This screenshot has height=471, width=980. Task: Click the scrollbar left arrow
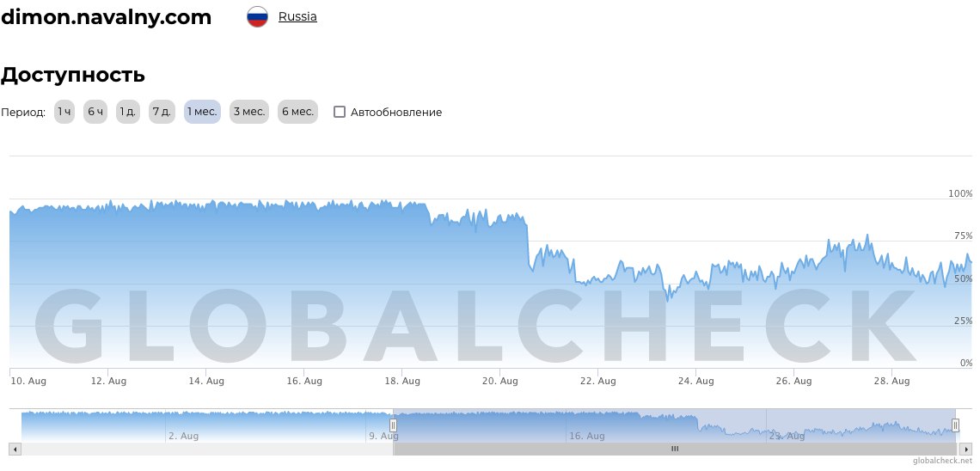[15, 449]
